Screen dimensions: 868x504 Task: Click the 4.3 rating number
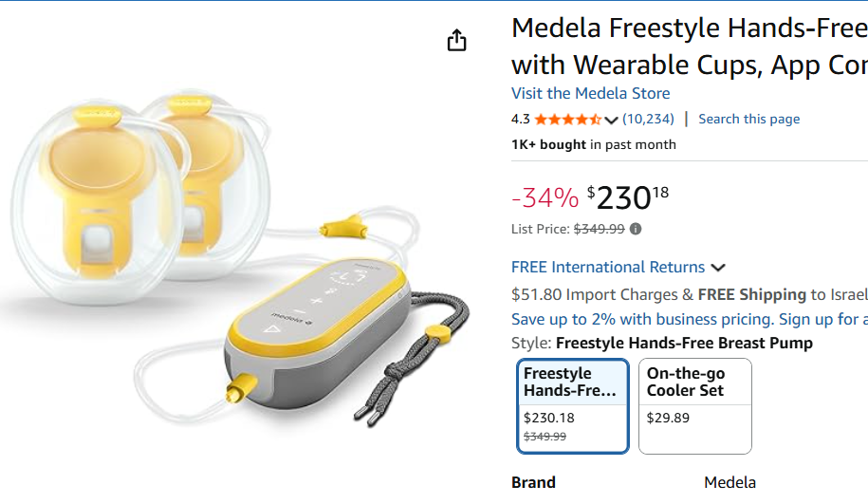[x=520, y=120]
